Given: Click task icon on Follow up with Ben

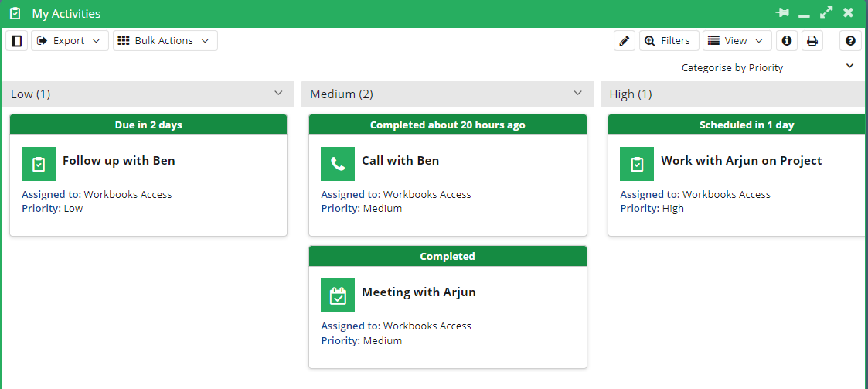Looking at the screenshot, I should 39,163.
